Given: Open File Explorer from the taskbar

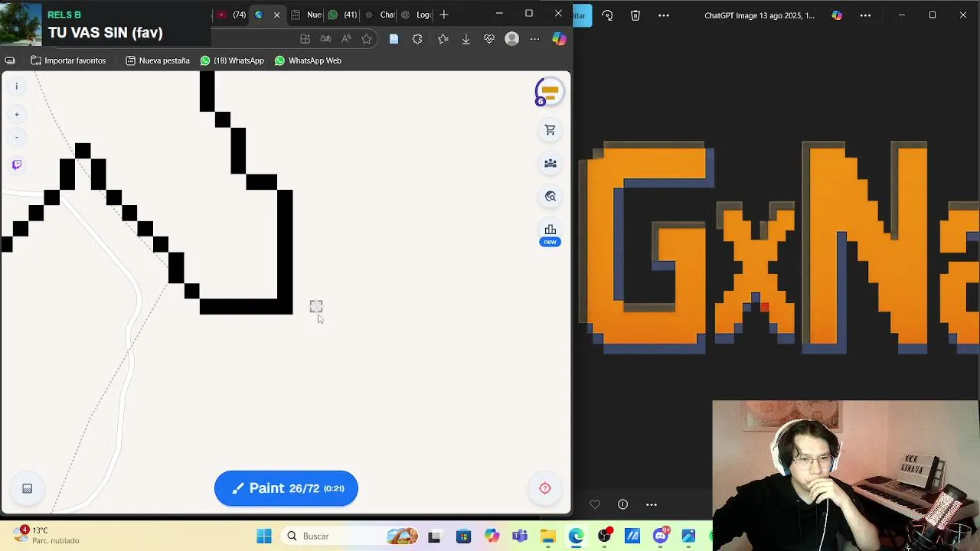Looking at the screenshot, I should (x=547, y=536).
